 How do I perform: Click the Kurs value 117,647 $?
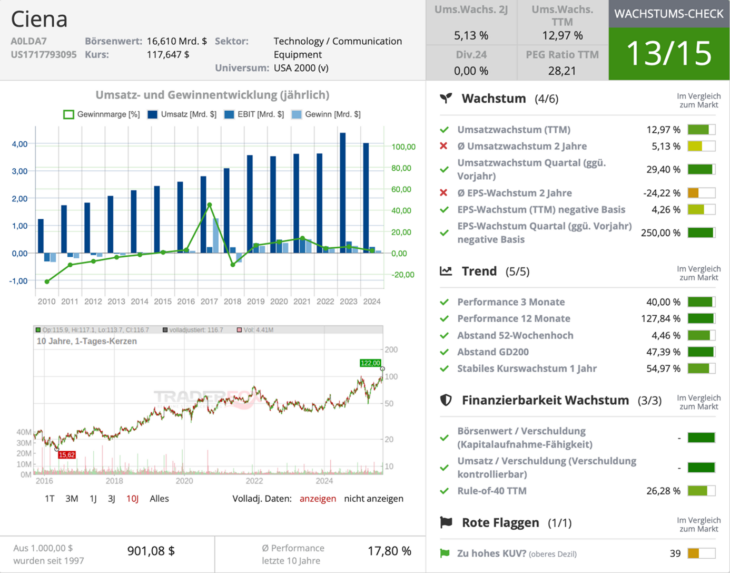tap(168, 54)
